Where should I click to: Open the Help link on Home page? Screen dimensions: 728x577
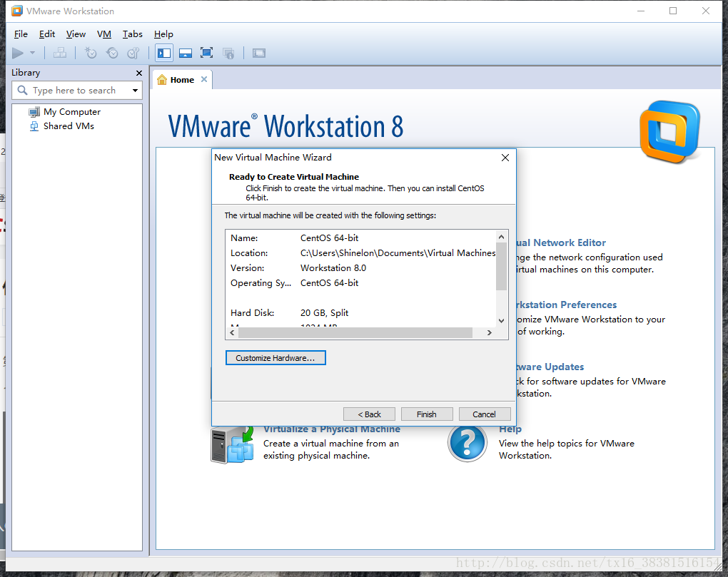click(x=510, y=430)
